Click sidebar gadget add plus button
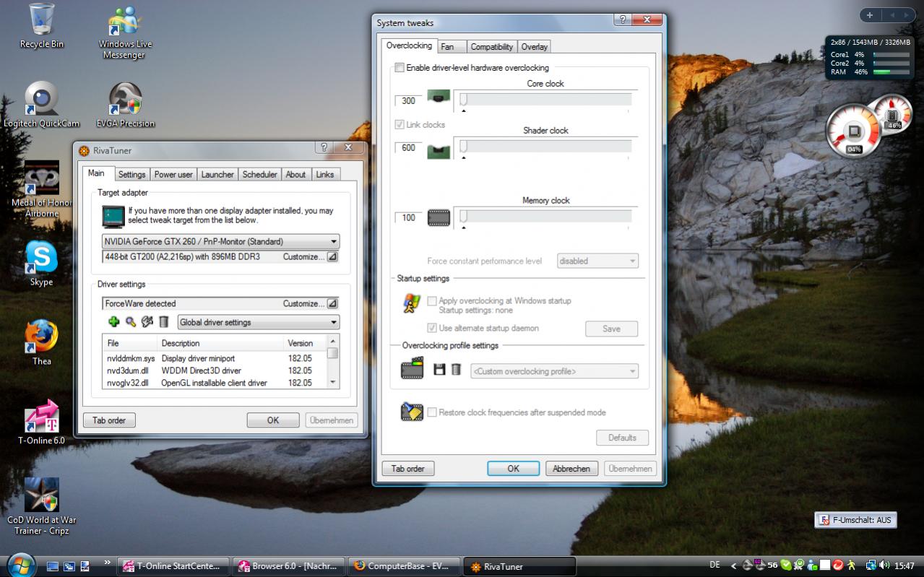The width and height of the screenshot is (924, 577). [870, 14]
